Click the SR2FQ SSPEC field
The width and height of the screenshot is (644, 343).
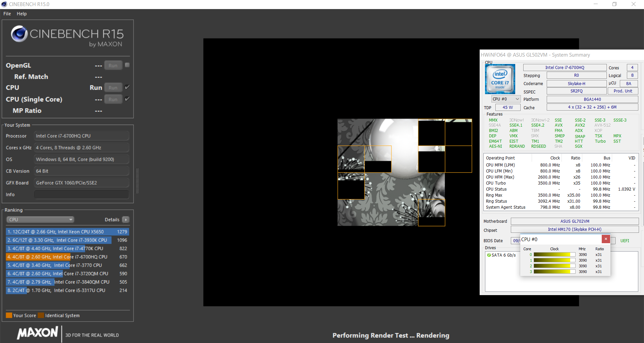click(x=577, y=91)
